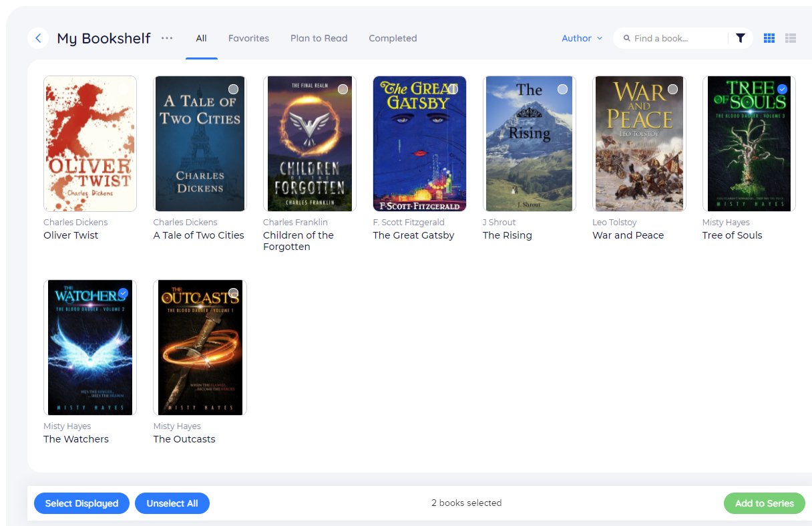Open the three-dot menu next to My Bookshelf
The image size is (812, 526).
point(167,38)
